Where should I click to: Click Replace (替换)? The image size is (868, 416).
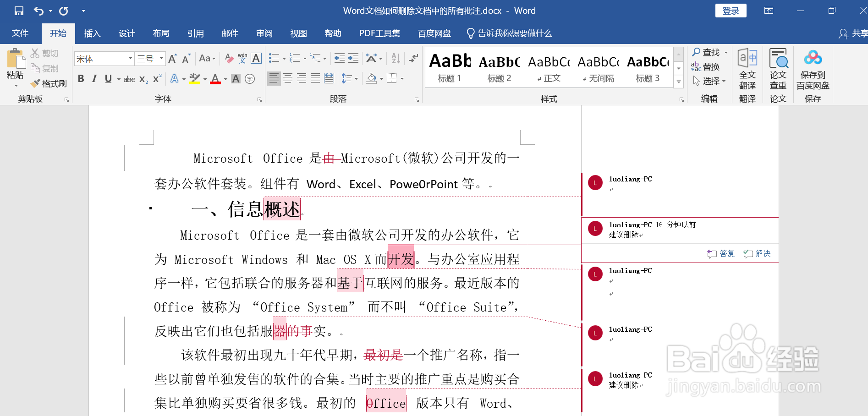(x=705, y=67)
